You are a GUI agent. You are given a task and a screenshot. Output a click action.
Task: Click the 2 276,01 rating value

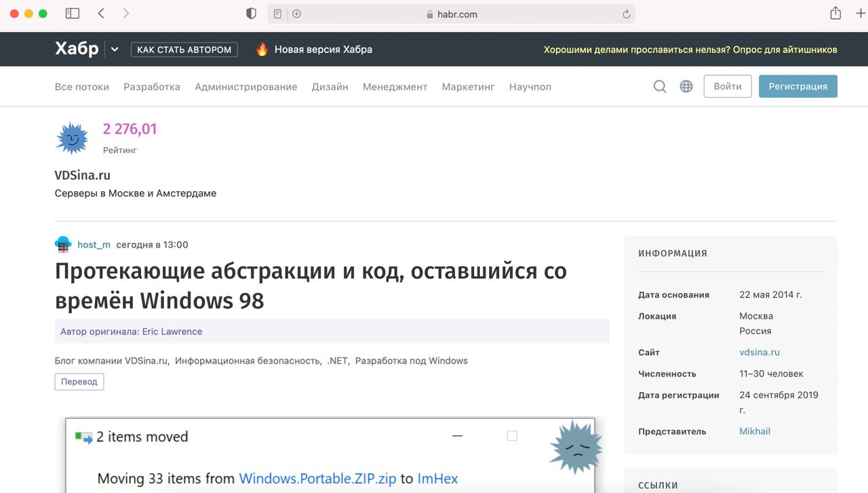(130, 129)
